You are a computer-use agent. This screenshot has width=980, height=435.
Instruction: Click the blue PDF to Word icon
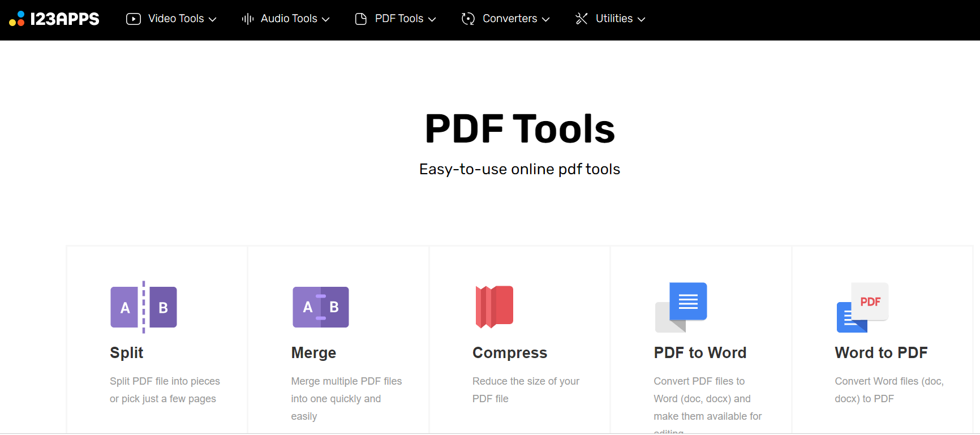pyautogui.click(x=681, y=307)
